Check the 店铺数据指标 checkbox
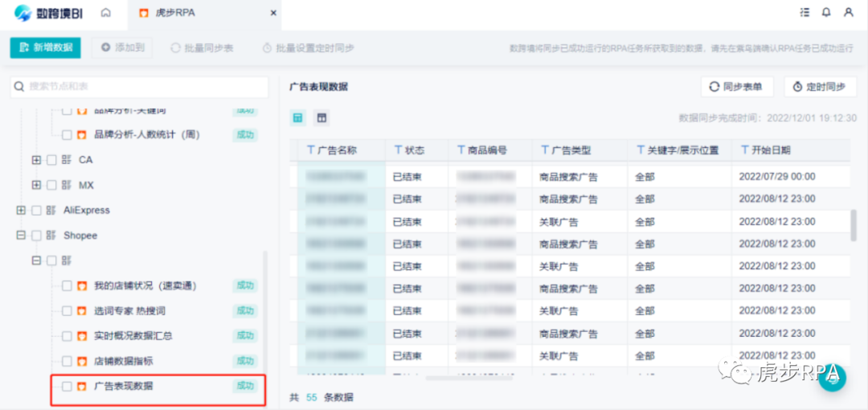The height and width of the screenshot is (410, 868). (x=67, y=361)
